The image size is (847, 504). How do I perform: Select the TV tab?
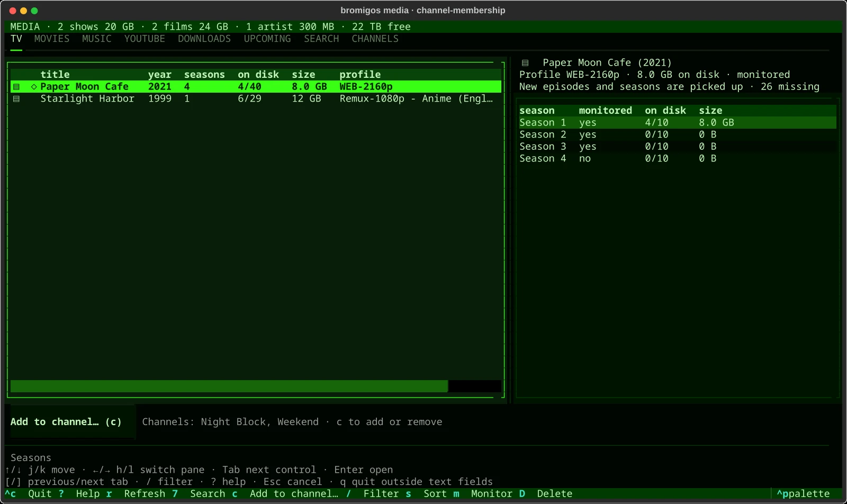click(16, 39)
